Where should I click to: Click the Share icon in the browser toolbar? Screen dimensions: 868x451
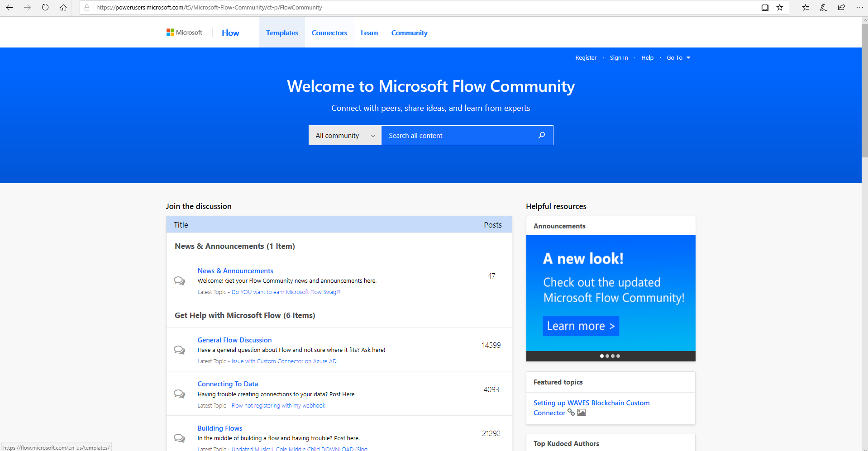click(x=841, y=7)
